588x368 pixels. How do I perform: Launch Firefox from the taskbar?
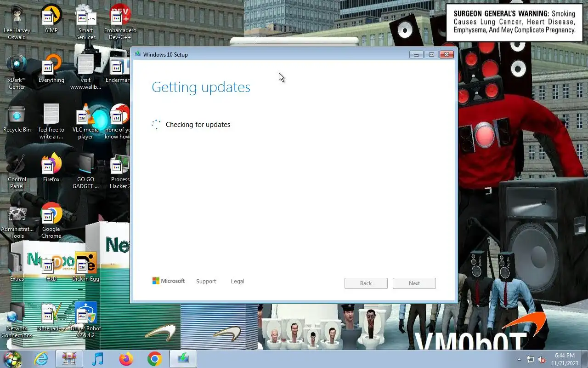[126, 359]
